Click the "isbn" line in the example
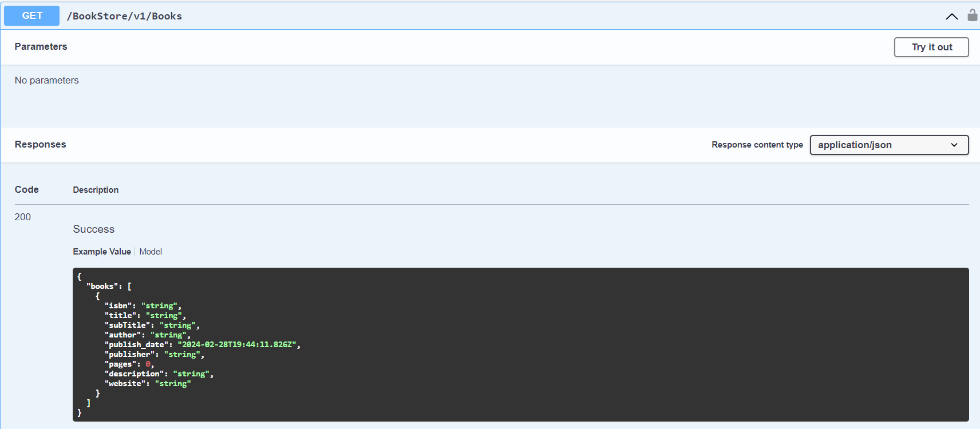 (x=143, y=305)
